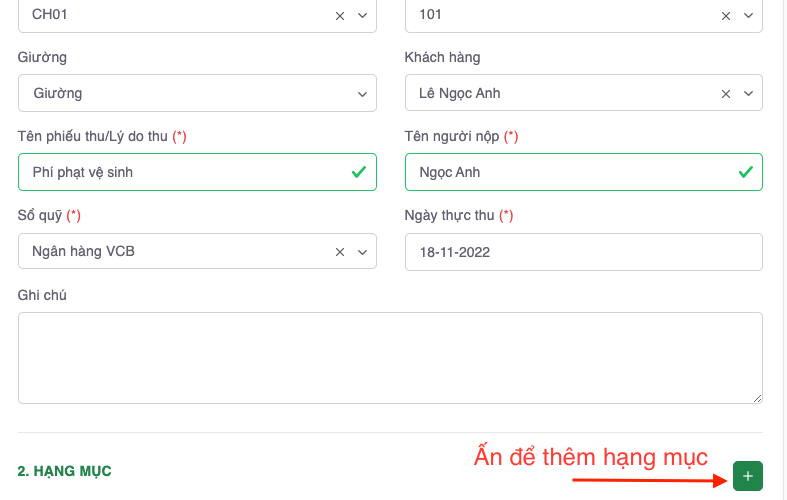787x500 pixels.
Task: Click the Khách hàng field label
Action: pos(442,57)
